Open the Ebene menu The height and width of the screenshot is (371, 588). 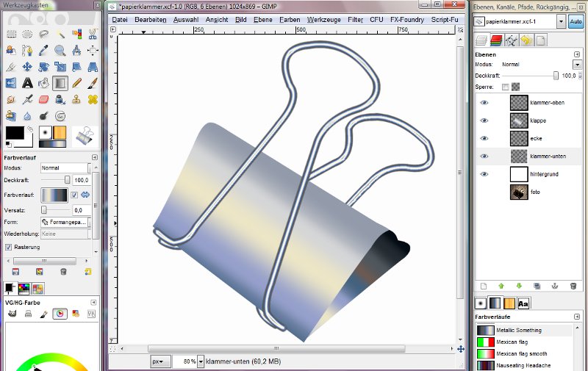click(263, 20)
